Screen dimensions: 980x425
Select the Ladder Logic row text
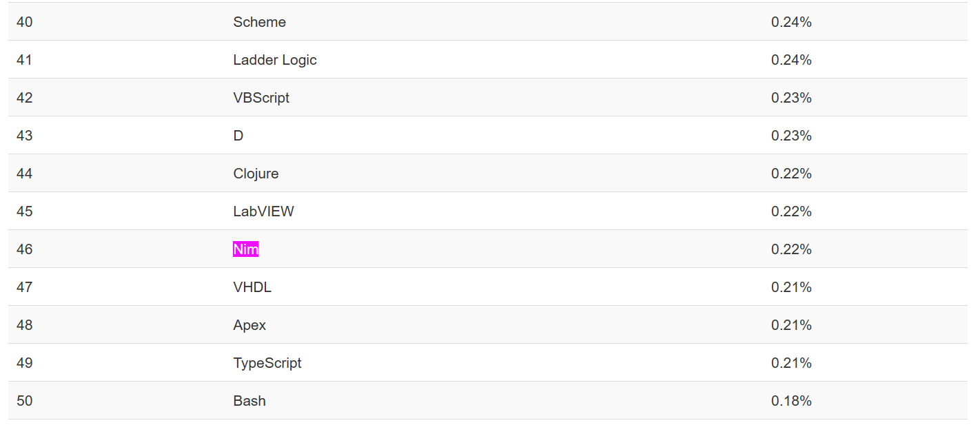tap(274, 60)
